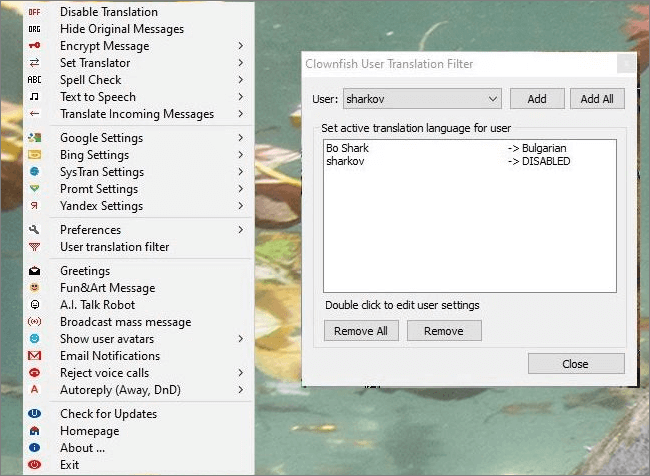
Task: Choose Exit from the menu
Action: coord(138,464)
